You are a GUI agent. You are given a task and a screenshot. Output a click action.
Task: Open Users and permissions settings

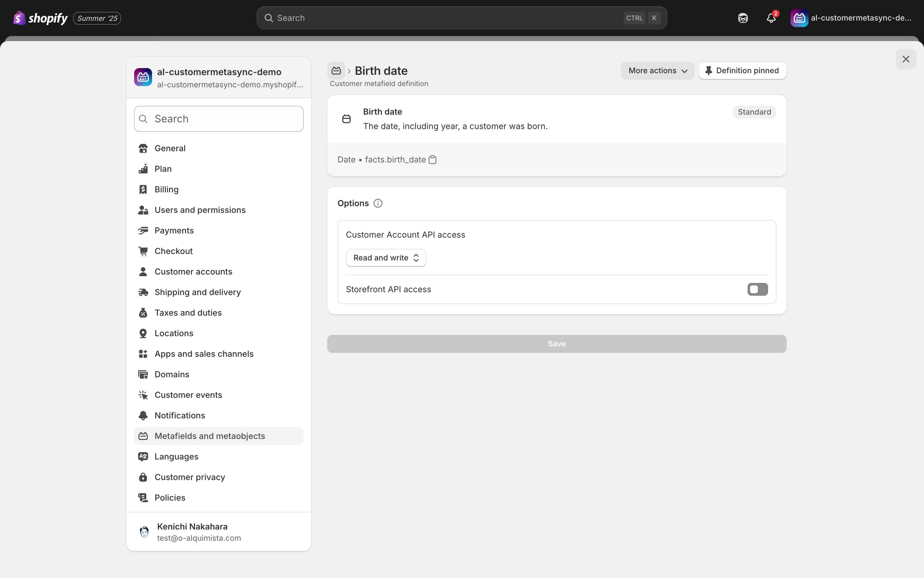tap(219, 210)
